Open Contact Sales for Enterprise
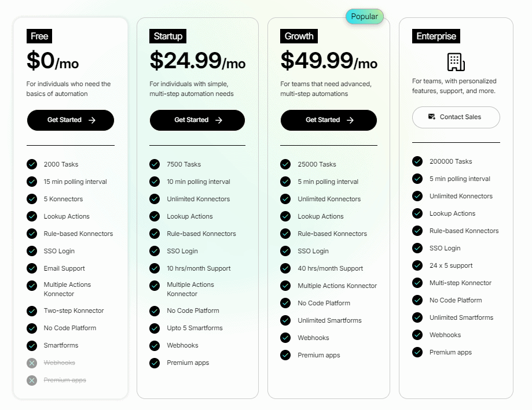This screenshot has width=532, height=410. point(456,117)
